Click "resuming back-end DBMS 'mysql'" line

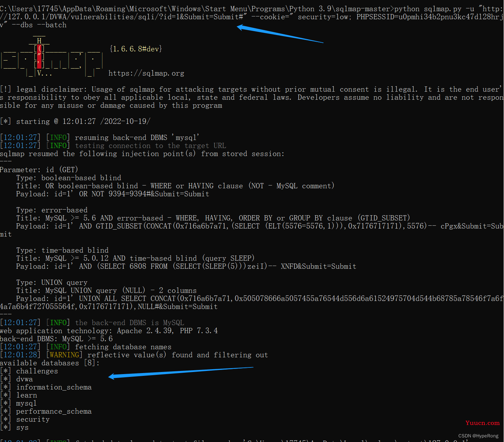point(100,138)
